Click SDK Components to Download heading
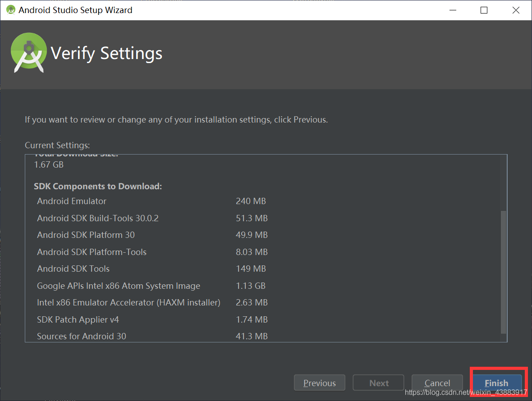 [x=98, y=186]
